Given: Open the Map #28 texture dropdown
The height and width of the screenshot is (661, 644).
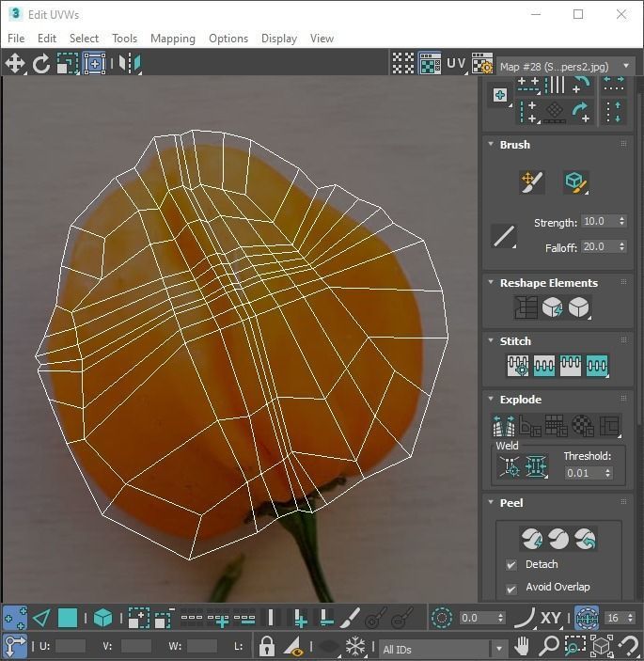Looking at the screenshot, I should click(x=566, y=67).
